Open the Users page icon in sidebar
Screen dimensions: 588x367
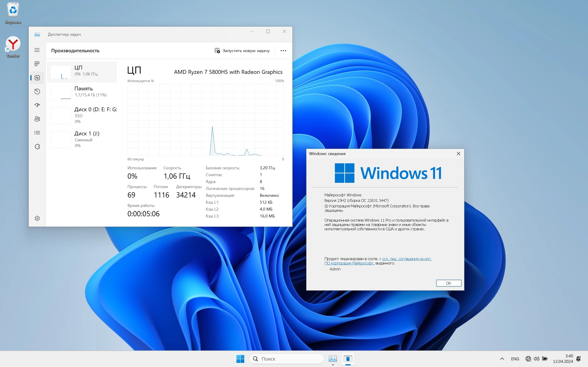[37, 119]
